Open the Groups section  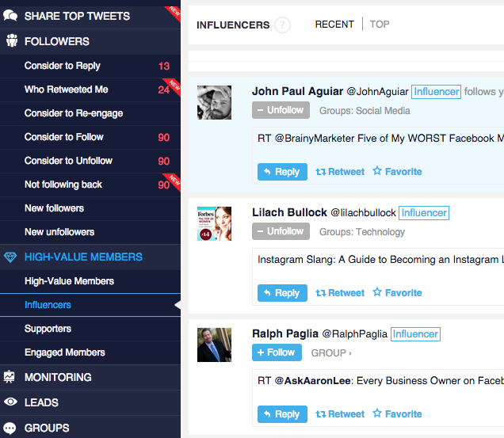pyautogui.click(x=90, y=428)
